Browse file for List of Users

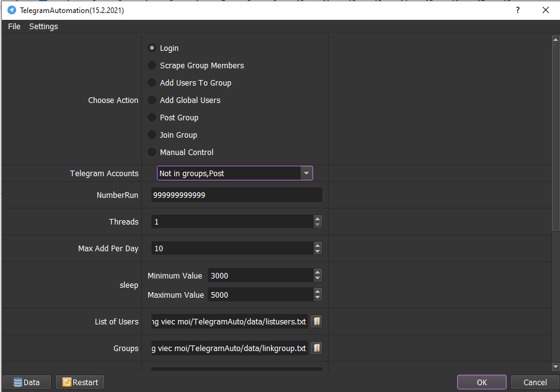(x=316, y=321)
